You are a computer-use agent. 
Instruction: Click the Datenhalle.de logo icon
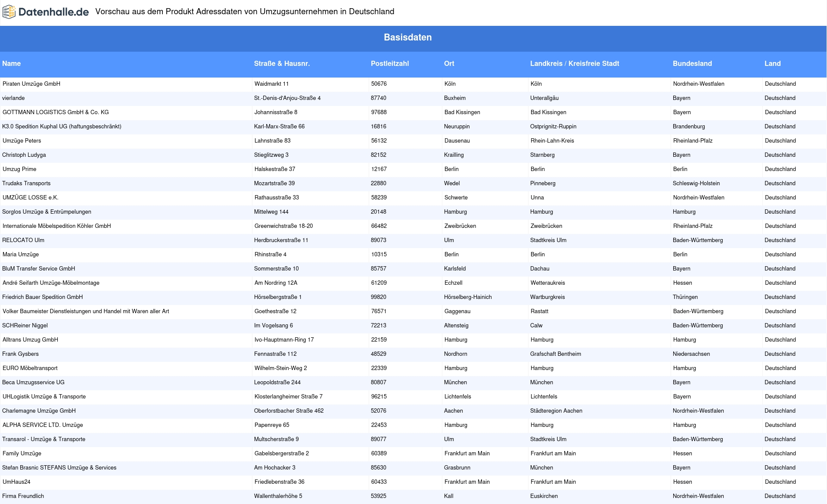(9, 12)
